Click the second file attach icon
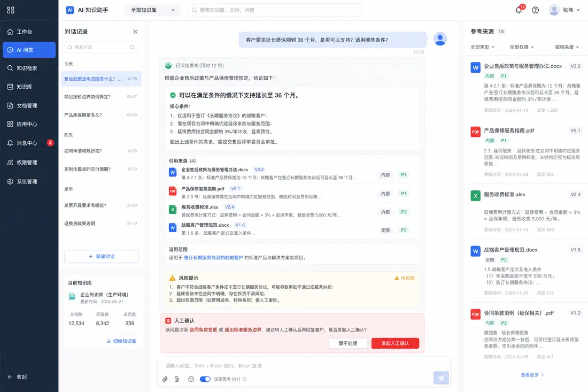Viewport: 588px width, 392px height. 177,379
